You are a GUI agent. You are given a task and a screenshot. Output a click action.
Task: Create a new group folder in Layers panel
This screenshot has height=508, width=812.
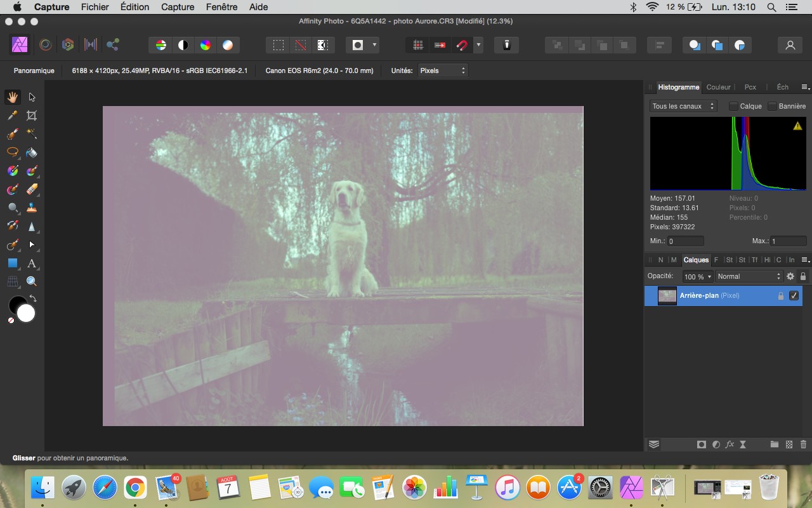click(x=775, y=444)
